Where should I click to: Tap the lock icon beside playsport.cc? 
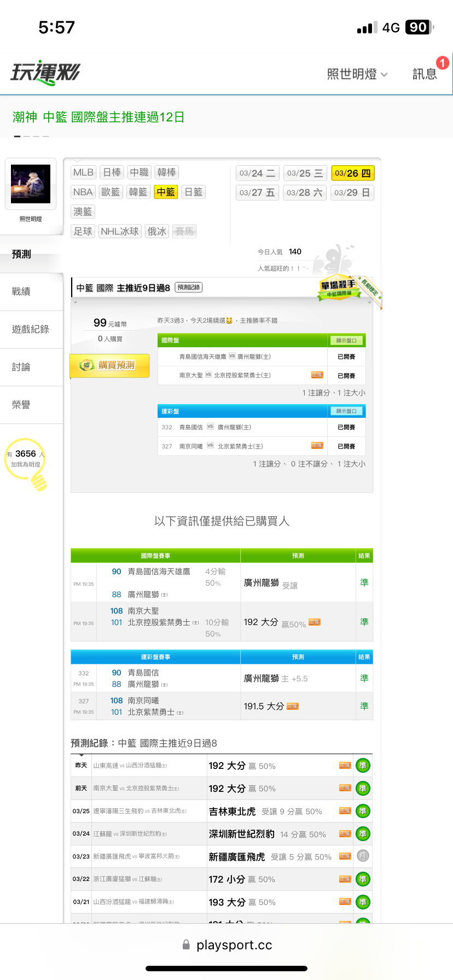pyautogui.click(x=186, y=944)
